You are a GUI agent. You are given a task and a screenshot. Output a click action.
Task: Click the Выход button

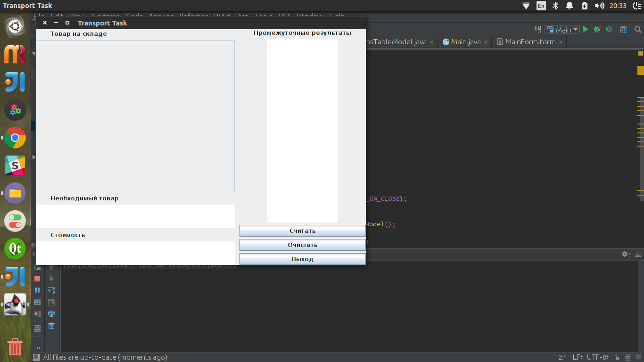302,259
